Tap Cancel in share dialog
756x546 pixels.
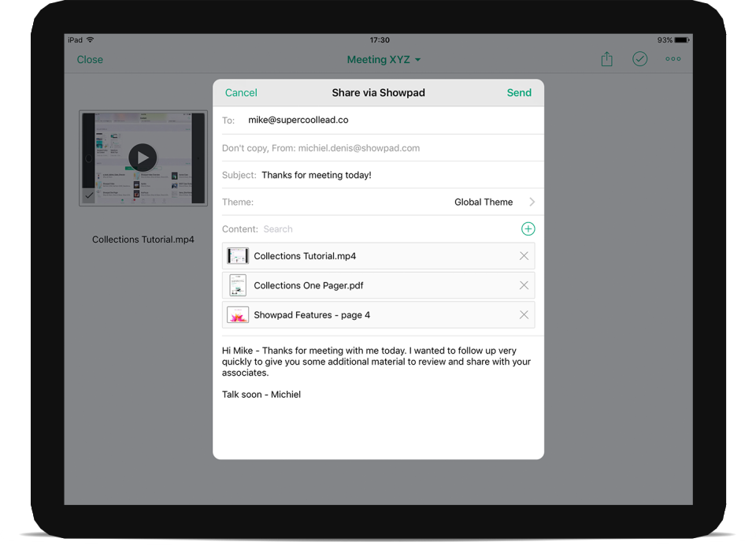point(241,93)
